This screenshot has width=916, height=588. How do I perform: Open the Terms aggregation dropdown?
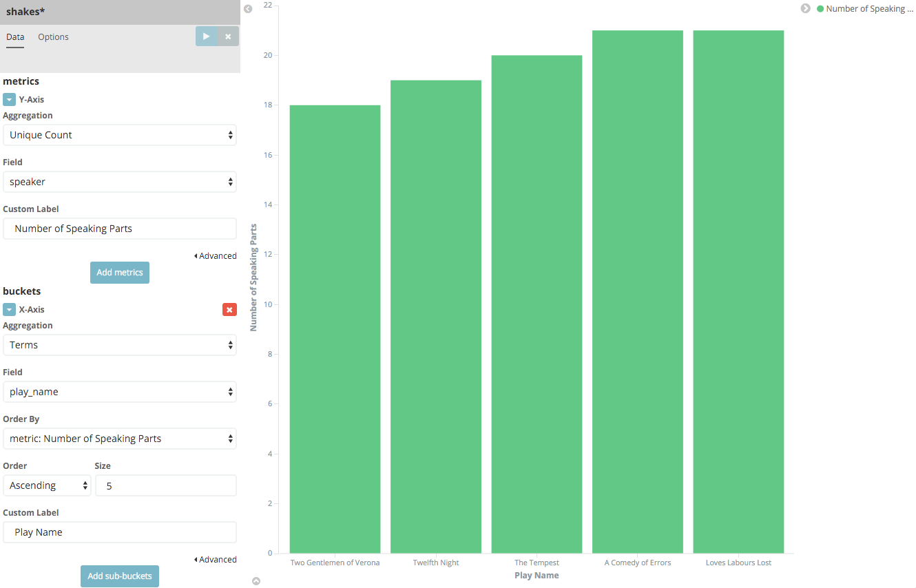(x=120, y=345)
